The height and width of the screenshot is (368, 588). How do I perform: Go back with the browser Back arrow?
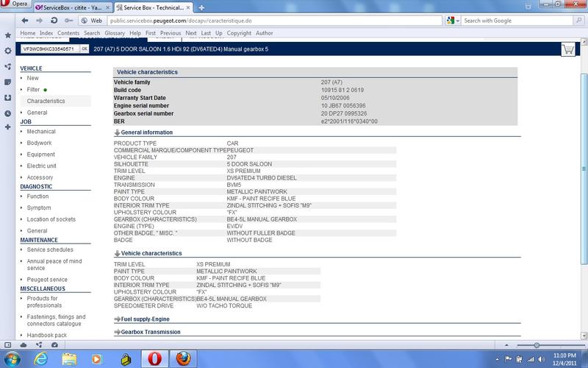point(25,21)
